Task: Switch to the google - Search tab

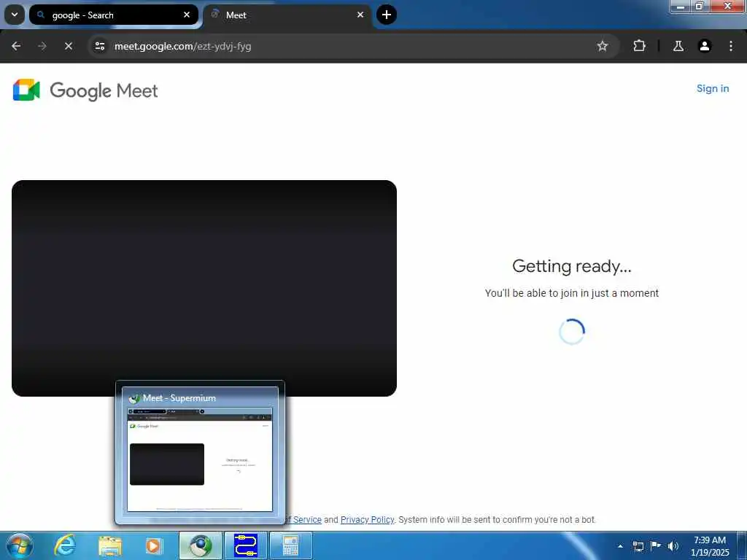Action: [113, 15]
